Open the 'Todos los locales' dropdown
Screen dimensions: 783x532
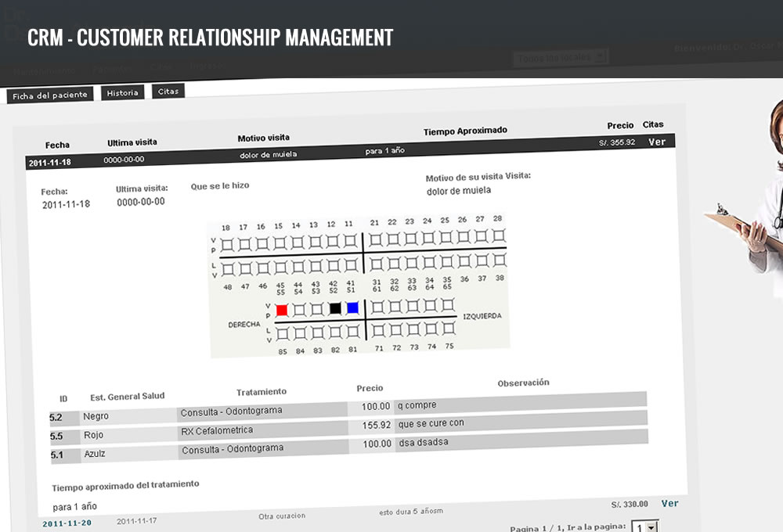[561, 57]
